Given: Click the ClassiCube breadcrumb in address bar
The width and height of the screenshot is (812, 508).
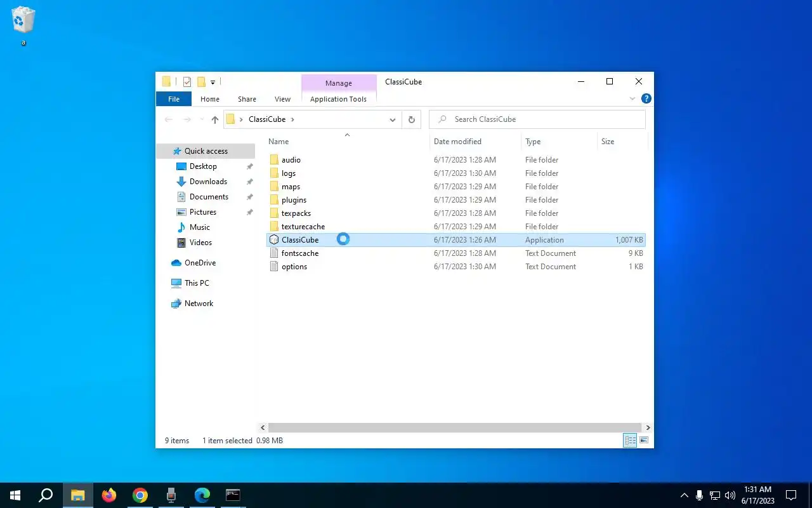Looking at the screenshot, I should (267, 119).
